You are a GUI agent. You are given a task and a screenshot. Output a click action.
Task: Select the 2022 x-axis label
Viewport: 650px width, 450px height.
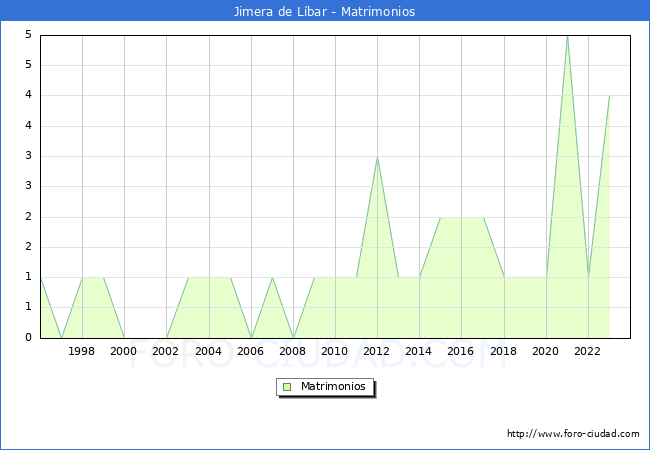click(588, 351)
